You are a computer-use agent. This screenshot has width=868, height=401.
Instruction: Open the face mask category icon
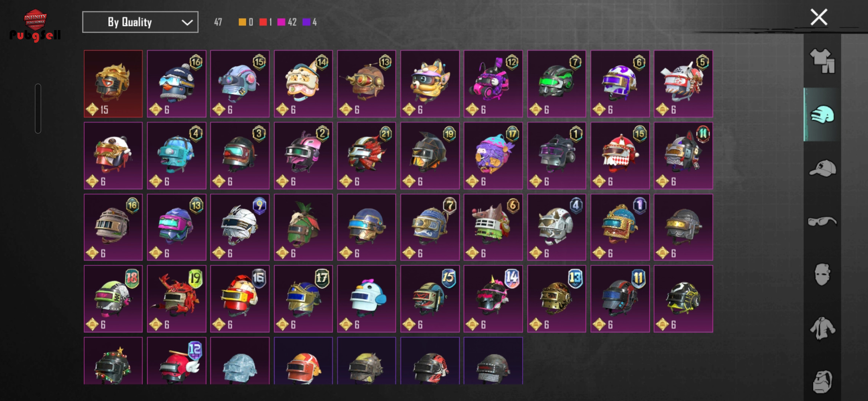(x=822, y=274)
